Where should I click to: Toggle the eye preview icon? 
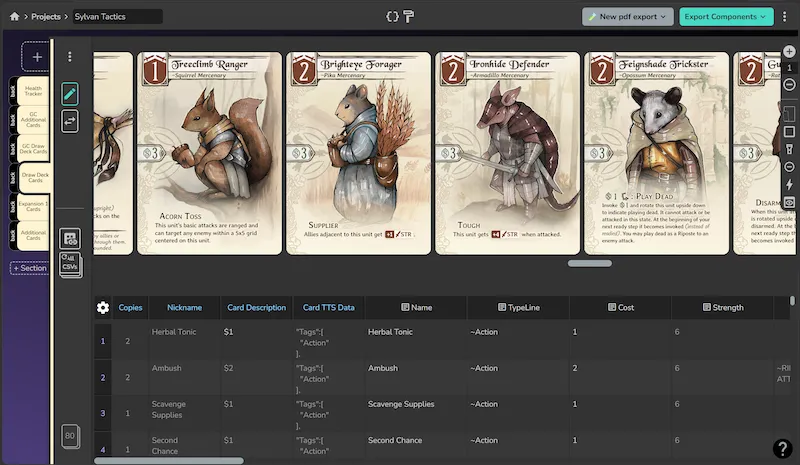pos(789,203)
